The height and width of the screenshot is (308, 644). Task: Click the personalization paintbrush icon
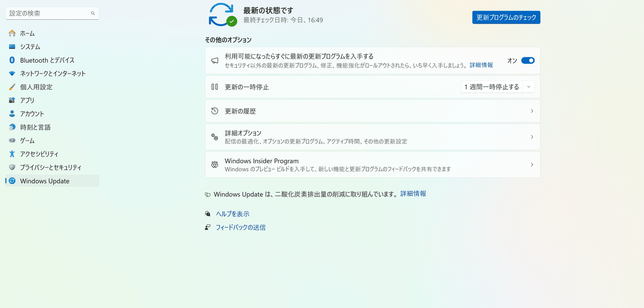coord(12,87)
